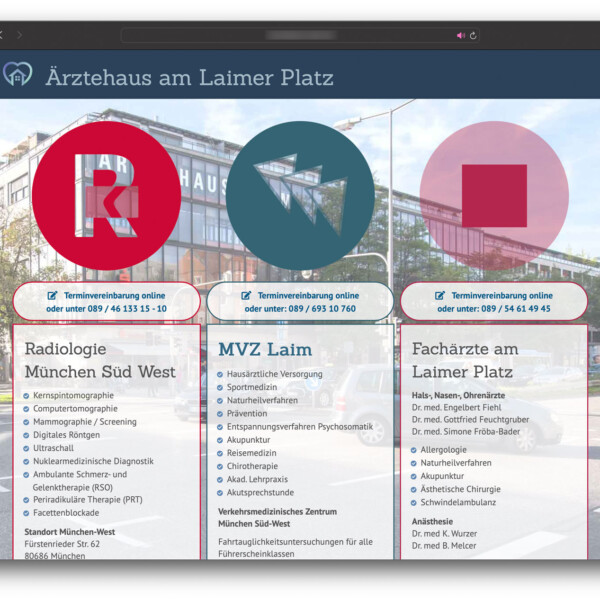Click edit icon in Radiologie appointment button
The height and width of the screenshot is (600, 600).
coord(52,296)
